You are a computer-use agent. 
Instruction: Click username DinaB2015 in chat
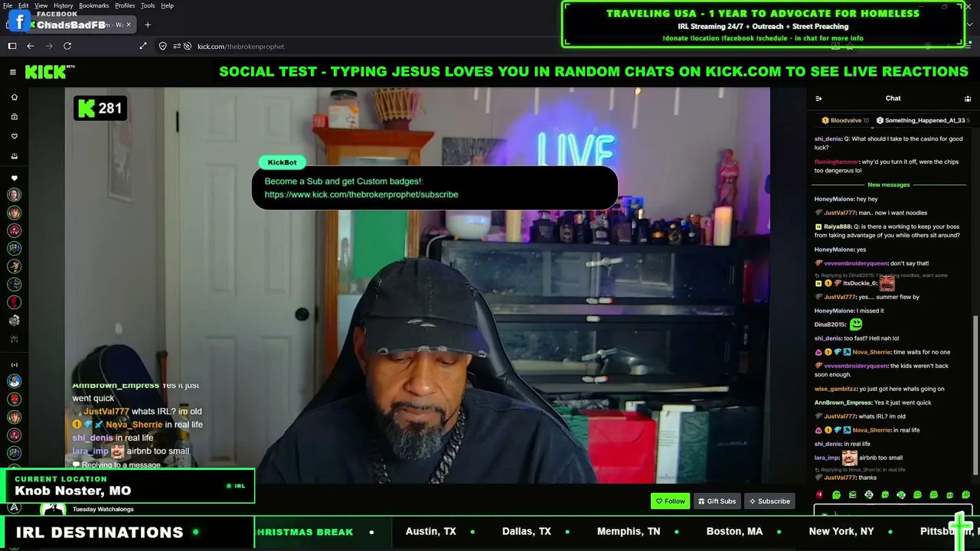pyautogui.click(x=830, y=324)
